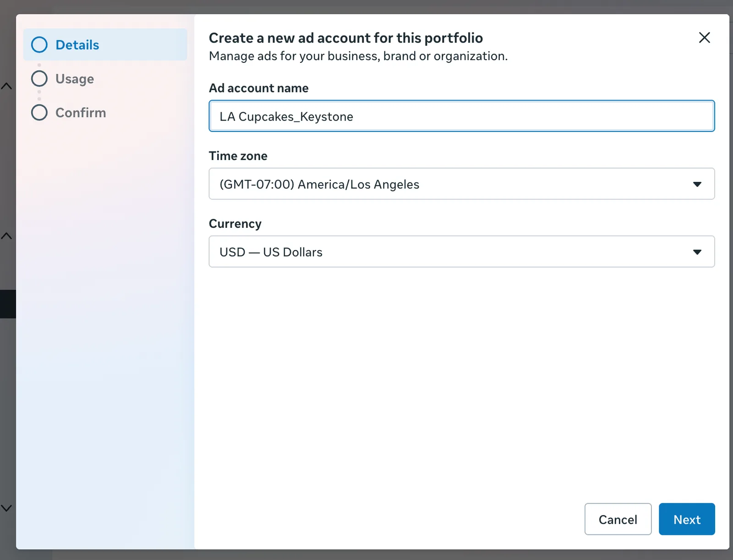Select the Details step
The height and width of the screenshot is (560, 733).
pos(105,44)
